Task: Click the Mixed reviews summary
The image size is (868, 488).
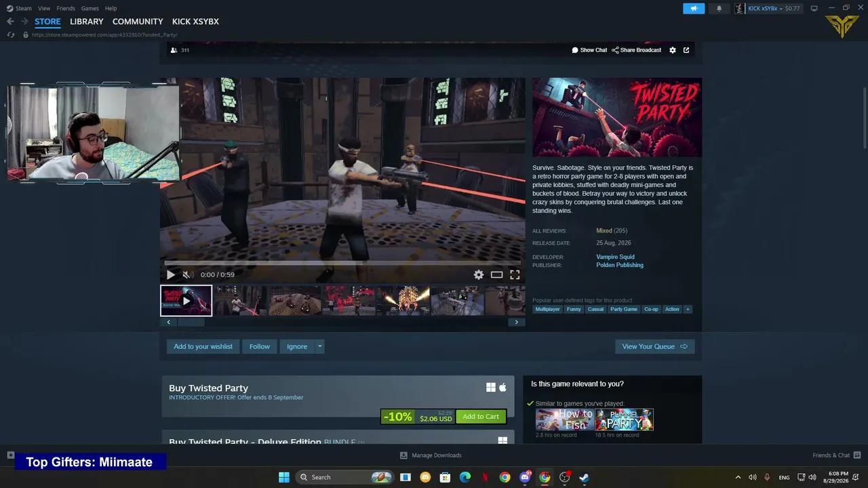Action: point(604,230)
